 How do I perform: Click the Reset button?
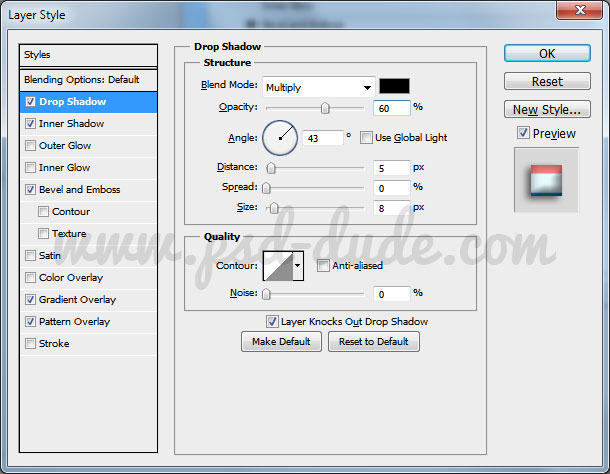pyautogui.click(x=547, y=81)
